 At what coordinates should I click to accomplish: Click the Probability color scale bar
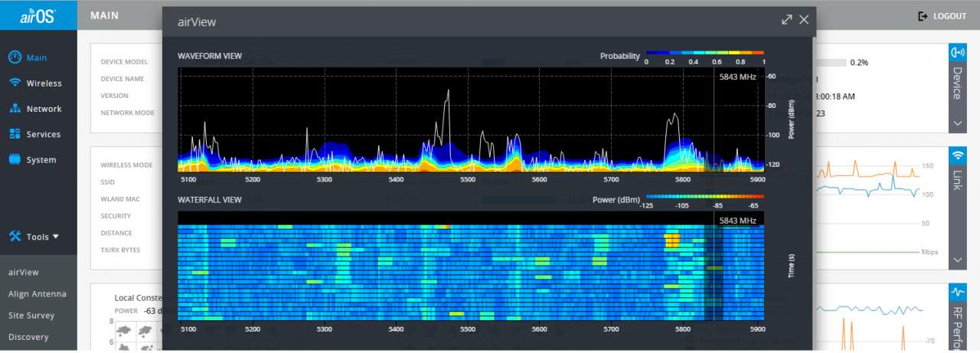click(704, 52)
